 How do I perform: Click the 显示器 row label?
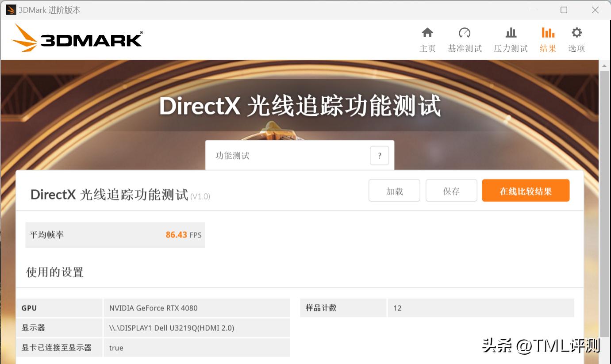(x=33, y=328)
